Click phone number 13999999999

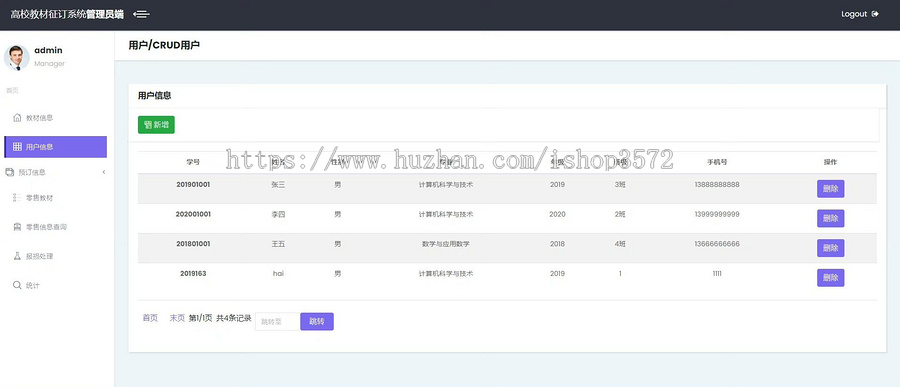tap(717, 214)
